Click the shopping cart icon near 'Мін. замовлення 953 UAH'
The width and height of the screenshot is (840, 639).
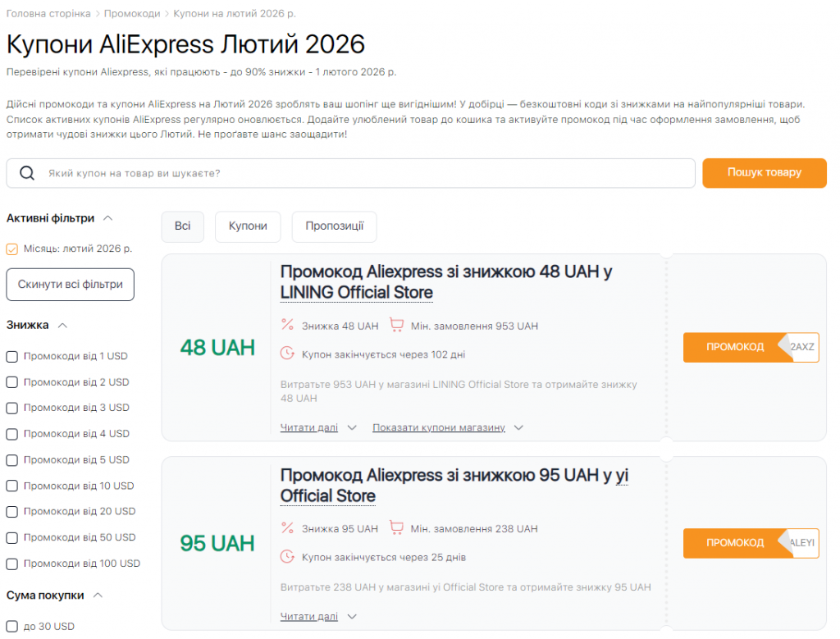tap(397, 325)
